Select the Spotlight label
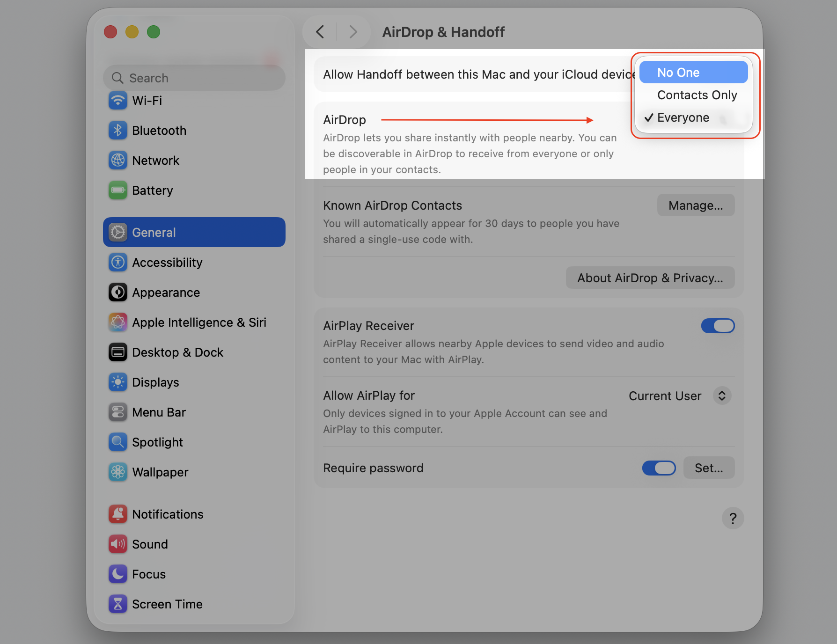Image resolution: width=837 pixels, height=644 pixels. [x=158, y=442]
